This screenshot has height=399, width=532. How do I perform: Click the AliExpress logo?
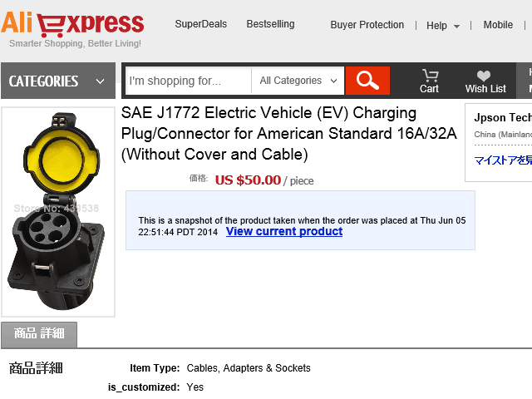click(76, 25)
